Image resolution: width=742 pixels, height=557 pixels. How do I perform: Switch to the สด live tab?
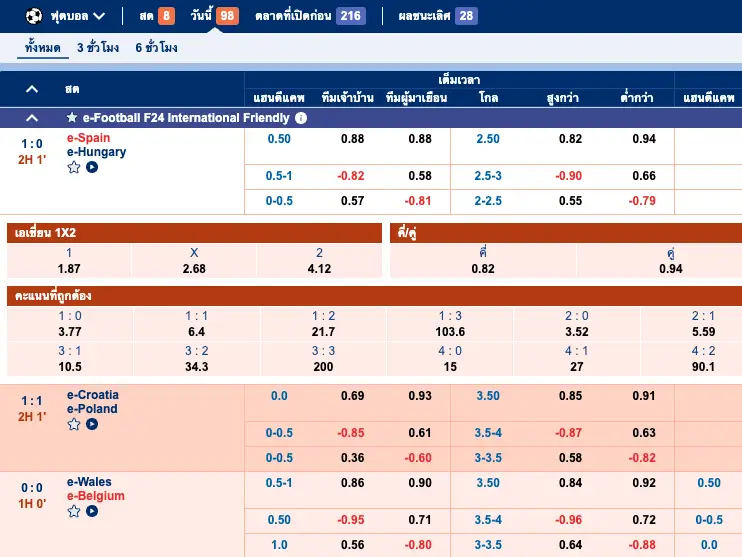157,16
